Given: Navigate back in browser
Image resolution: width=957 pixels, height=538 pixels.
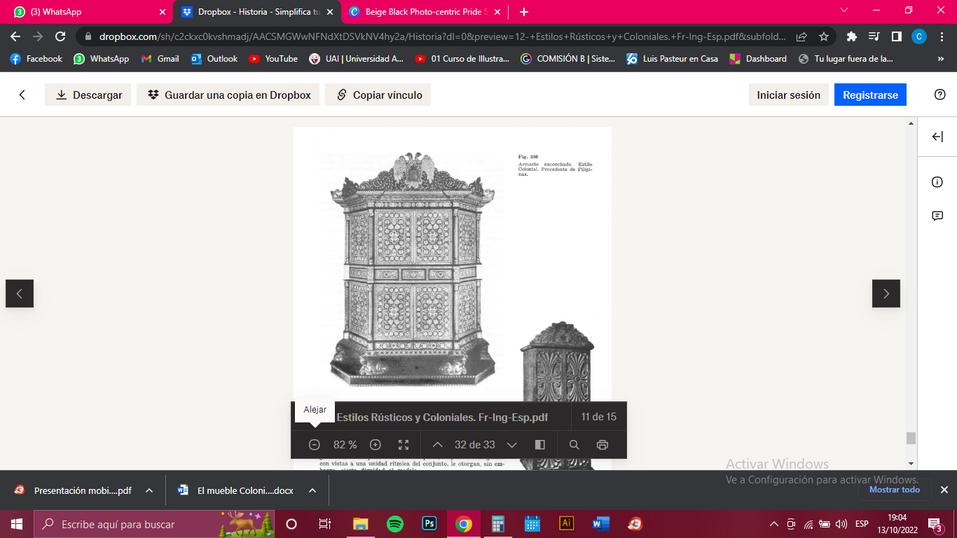Looking at the screenshot, I should click(15, 37).
